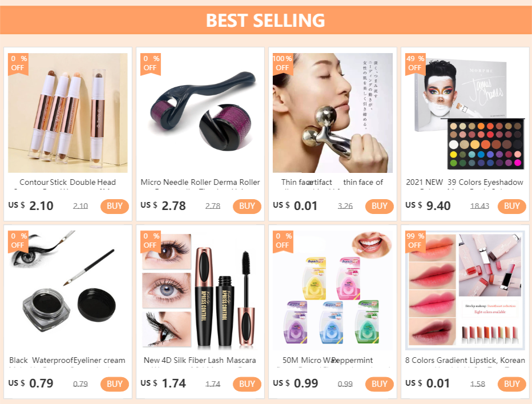532x404 pixels.
Task: View the mascara tubes product image
Action: (200, 290)
